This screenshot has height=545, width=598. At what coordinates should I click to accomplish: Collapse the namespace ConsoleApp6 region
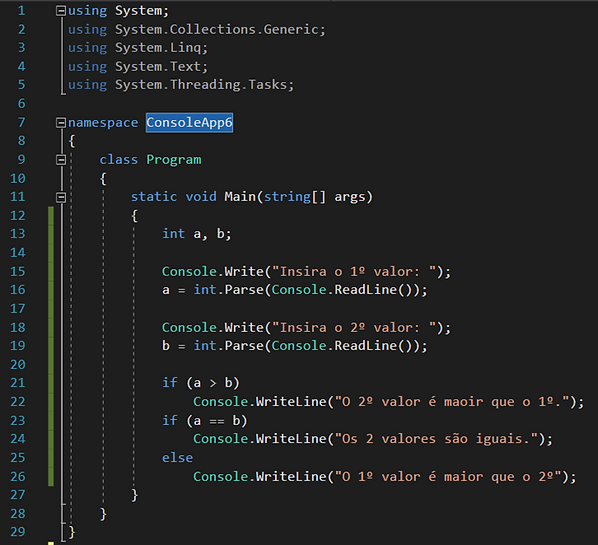[61, 123]
